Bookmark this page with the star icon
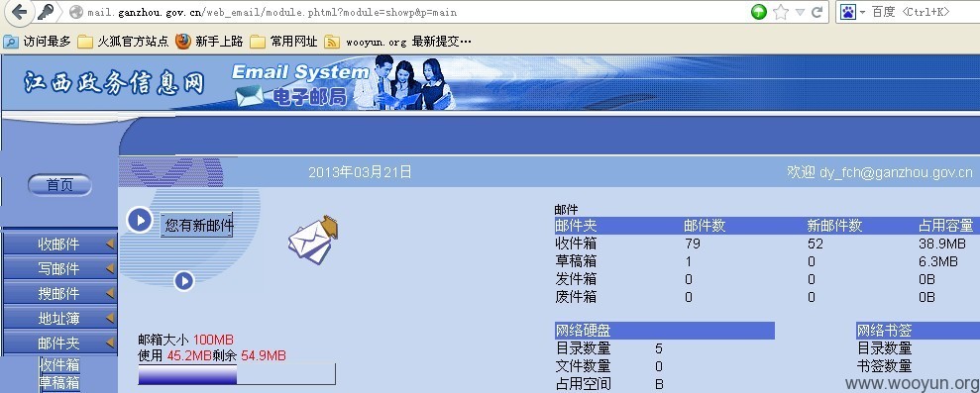The height and width of the screenshot is (393, 980). coord(781,12)
